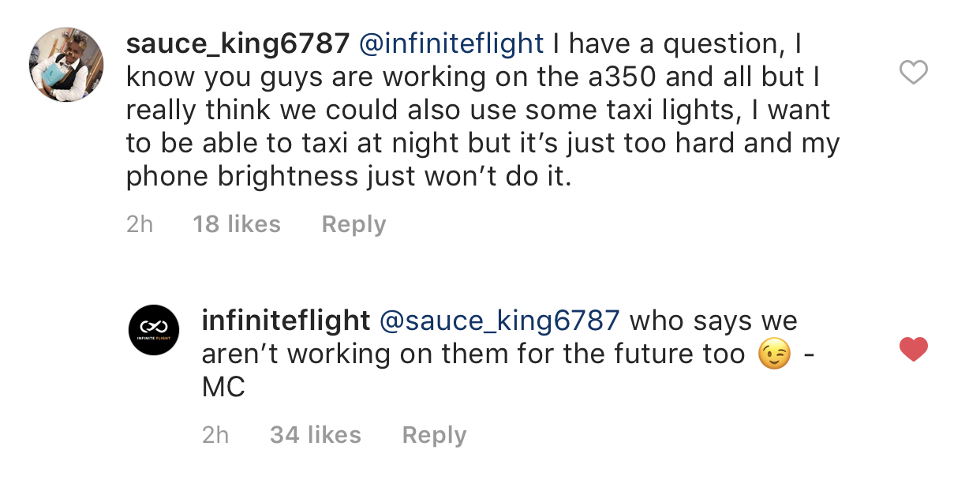Reply to the infiniteflight response
This screenshot has height=480, width=980.
(x=434, y=435)
